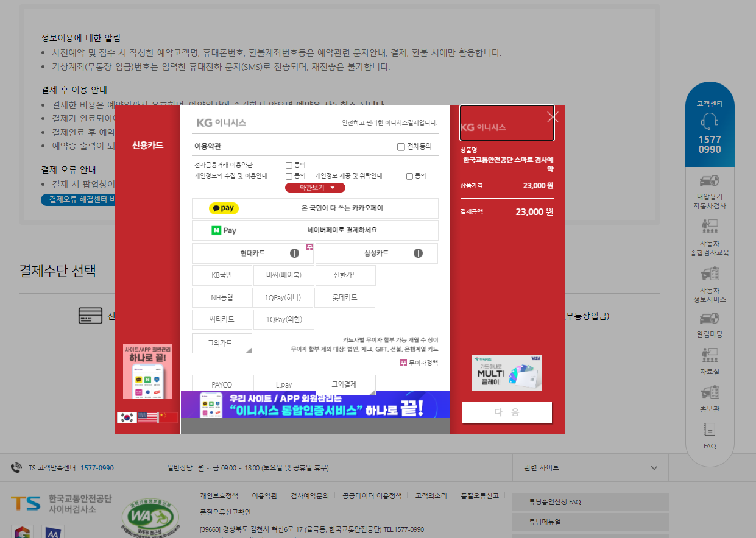
Task: Expand the 약관보기 terms section
Action: tap(315, 188)
